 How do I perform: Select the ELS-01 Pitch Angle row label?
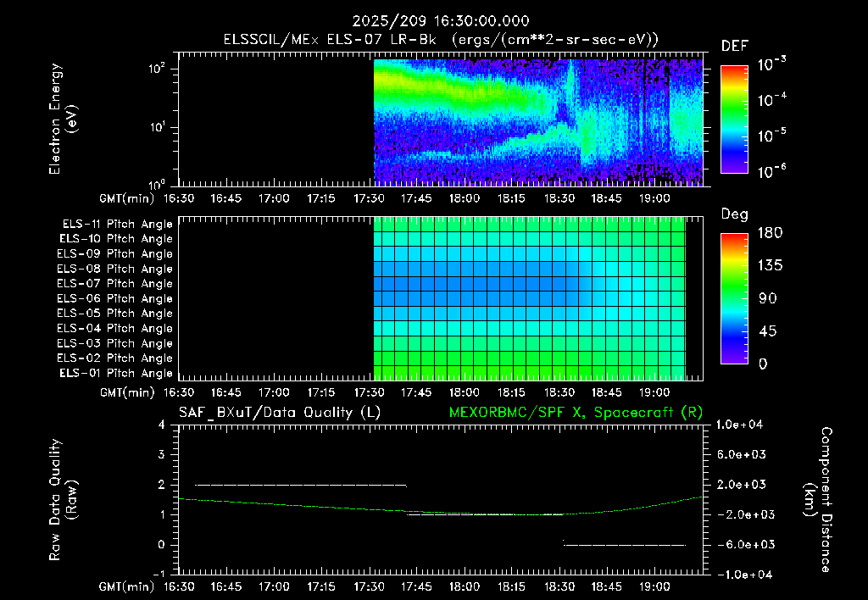[x=116, y=373]
